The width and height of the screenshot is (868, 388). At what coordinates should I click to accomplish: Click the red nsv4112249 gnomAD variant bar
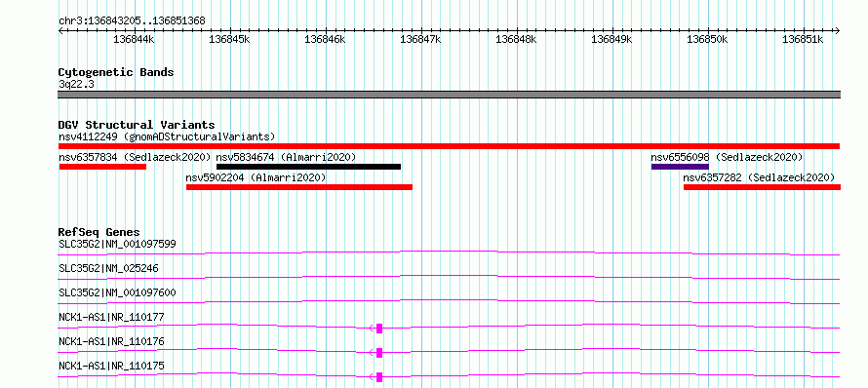coord(449,146)
